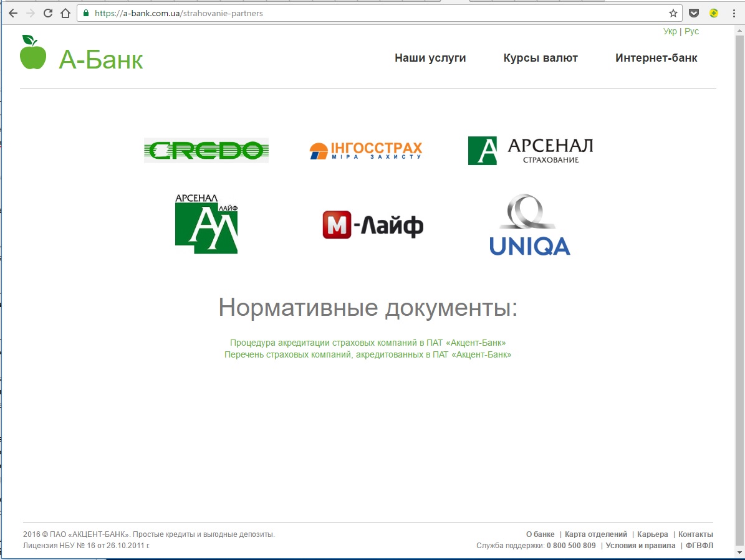
Task: Click the 2016 ПАО АКЦЕНТ-БАНК copyright text
Action: coord(149,534)
